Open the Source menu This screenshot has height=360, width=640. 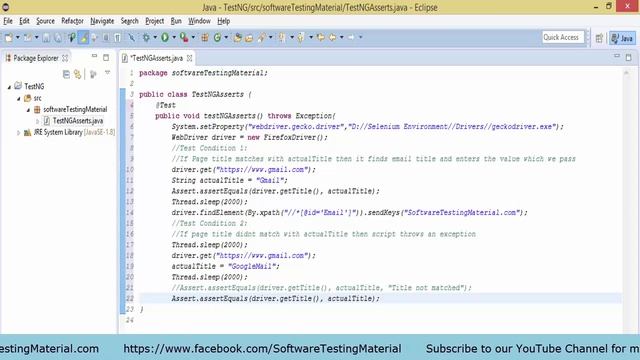45,21
